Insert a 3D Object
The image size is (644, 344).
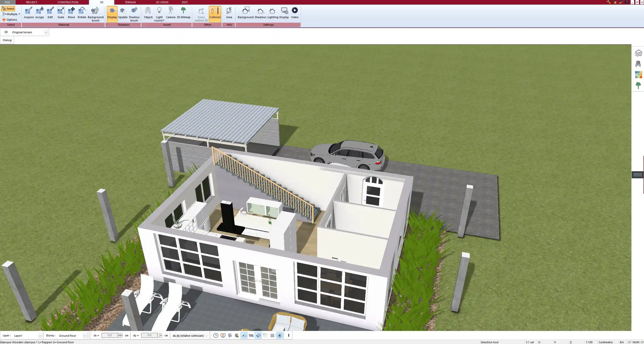tap(148, 13)
